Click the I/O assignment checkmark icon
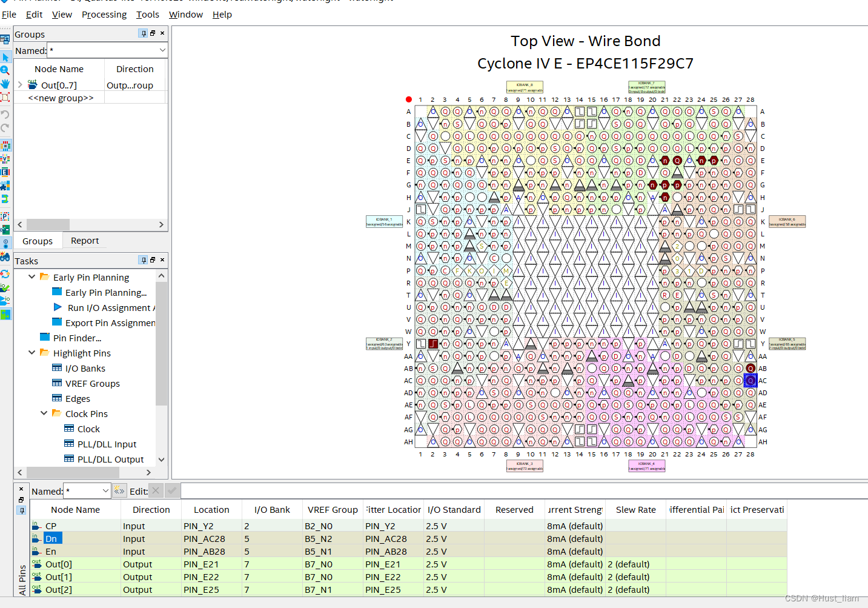This screenshot has width=868, height=608. click(5, 287)
